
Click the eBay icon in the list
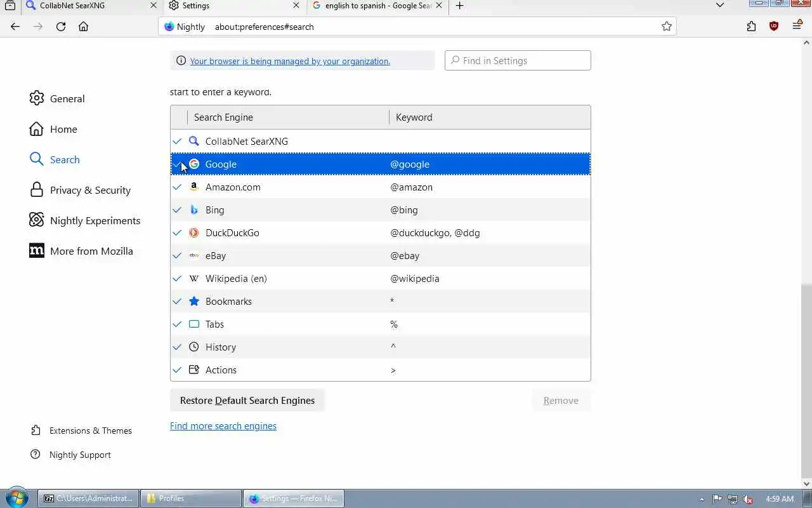point(194,255)
